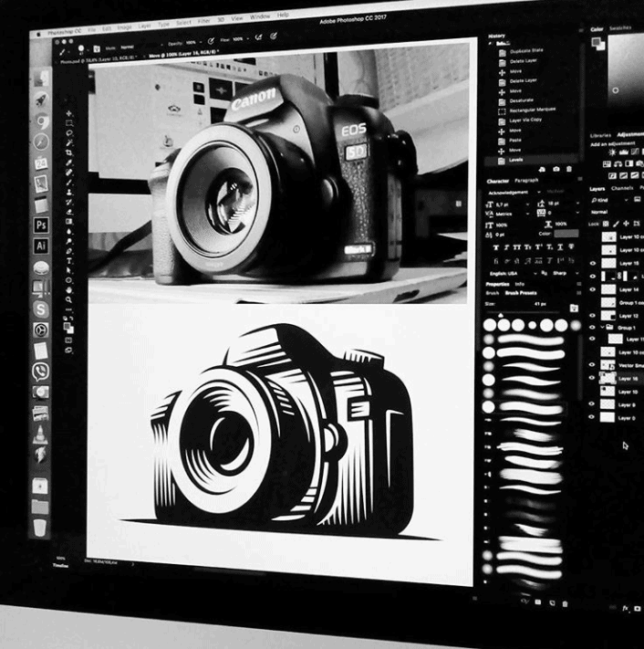This screenshot has height=649, width=644.
Task: Select the Rectangular Marquee tool in the toolbox
Action: pos(69,123)
